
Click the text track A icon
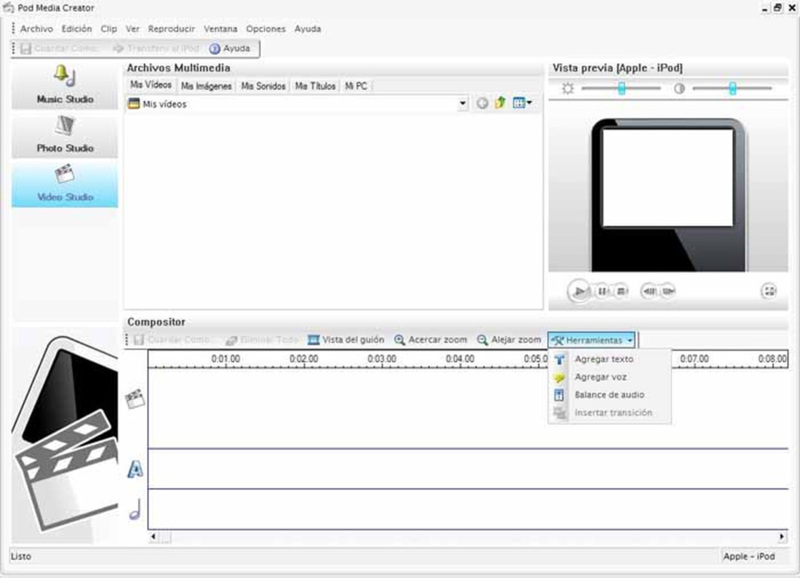(135, 469)
